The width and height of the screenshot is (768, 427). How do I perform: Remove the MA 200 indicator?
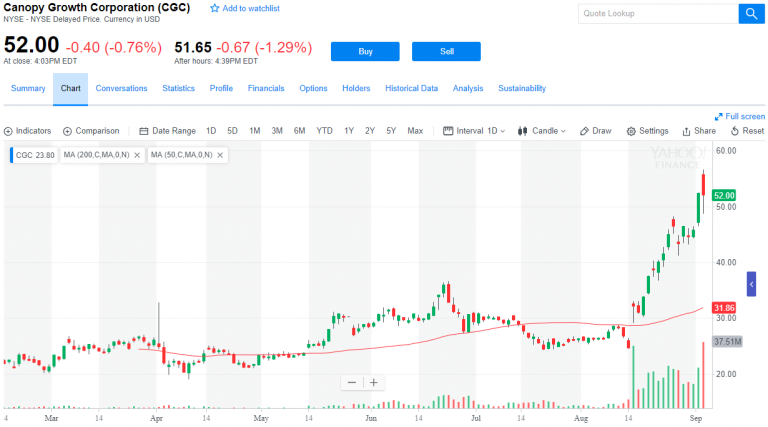[x=137, y=155]
